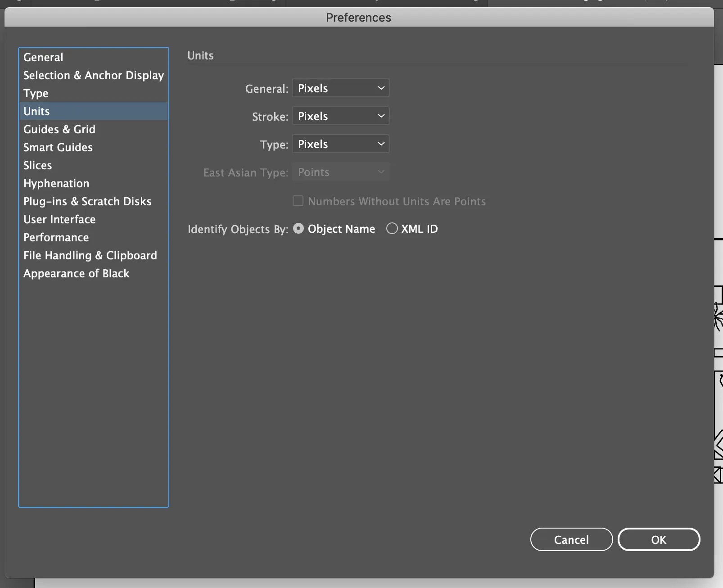This screenshot has width=723, height=588.
Task: Open the Performance preferences section
Action: 56,237
